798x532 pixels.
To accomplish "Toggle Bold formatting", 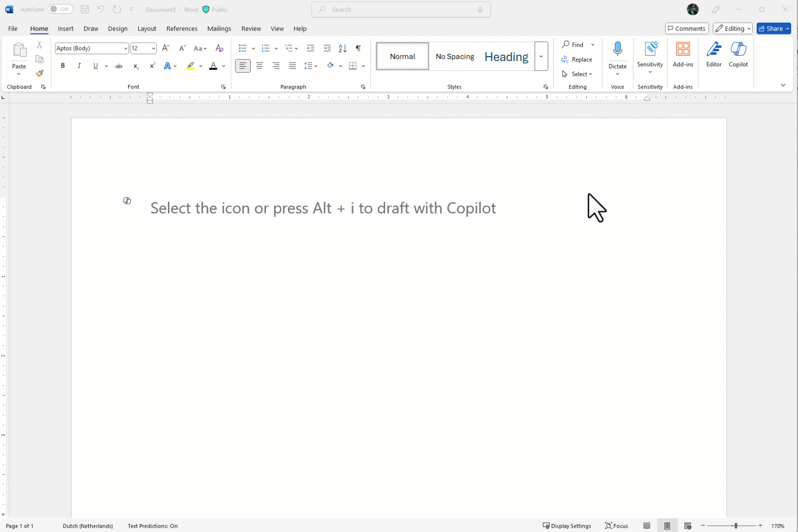I will (63, 66).
